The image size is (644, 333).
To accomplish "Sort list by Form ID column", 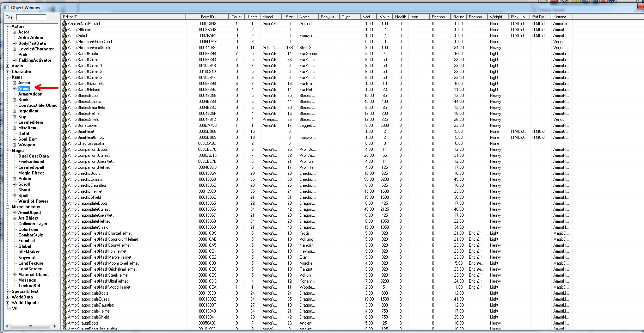I will 207,17.
